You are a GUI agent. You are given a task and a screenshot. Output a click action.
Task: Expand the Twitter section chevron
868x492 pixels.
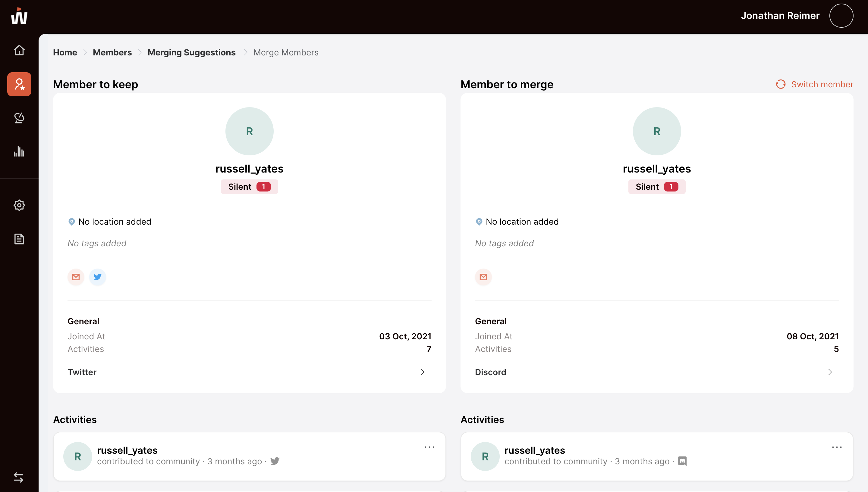tap(422, 372)
